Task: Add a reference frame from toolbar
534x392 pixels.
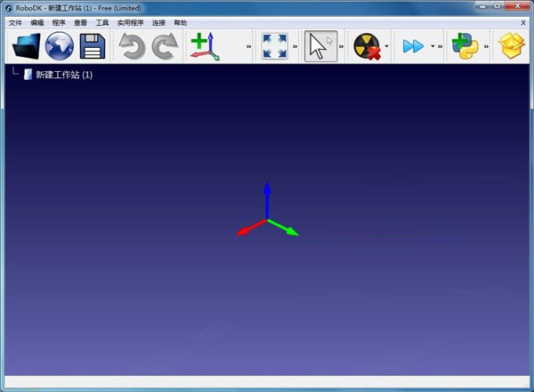Action: 206,45
